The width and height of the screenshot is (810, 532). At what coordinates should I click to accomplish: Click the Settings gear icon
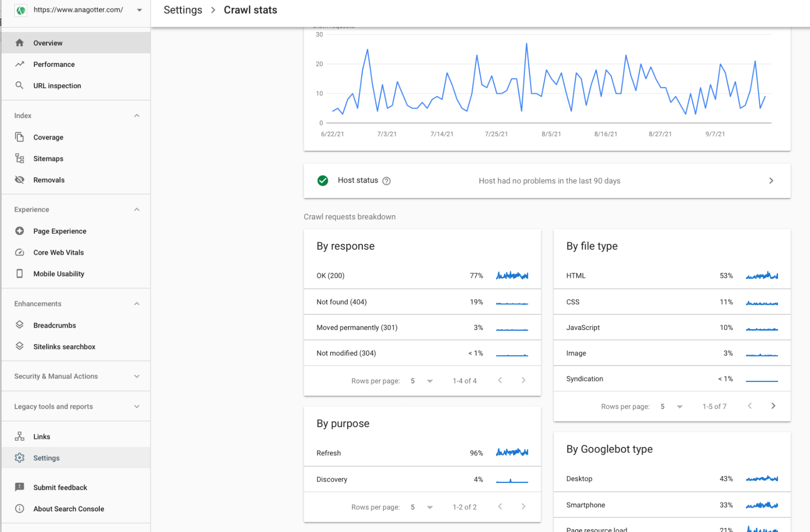19,458
